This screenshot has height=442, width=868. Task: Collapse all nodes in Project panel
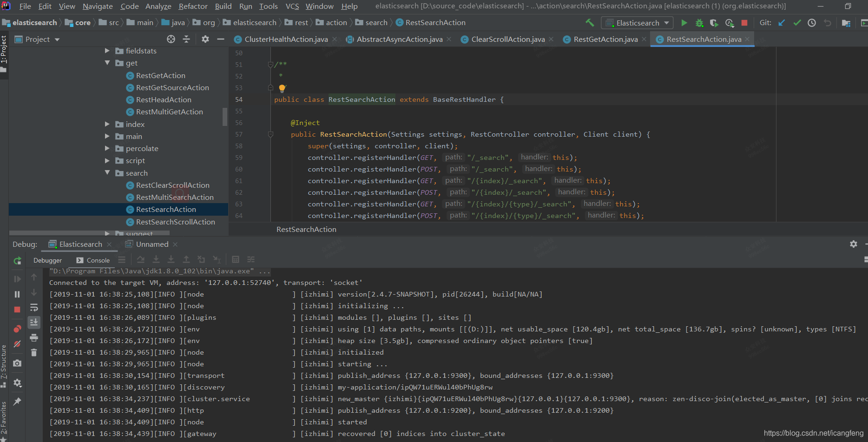click(186, 40)
